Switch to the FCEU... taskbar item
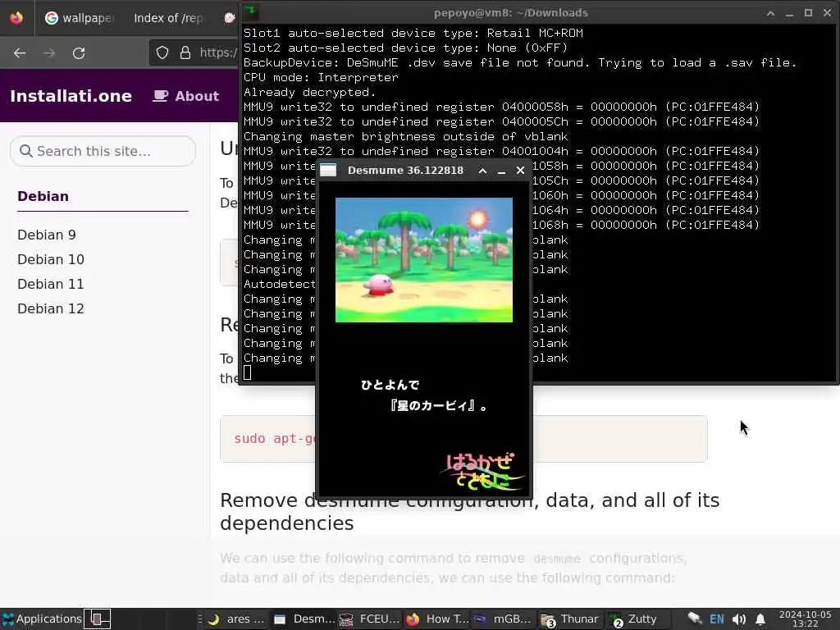The width and height of the screenshot is (840, 630). pyautogui.click(x=370, y=619)
